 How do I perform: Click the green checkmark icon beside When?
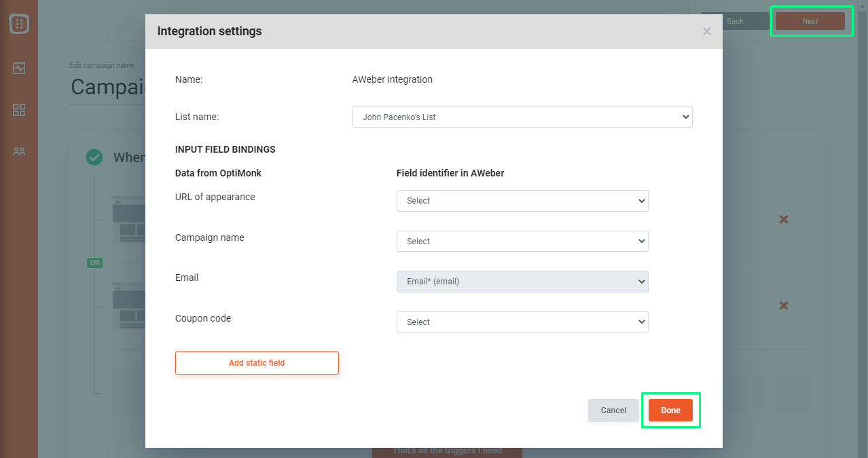pyautogui.click(x=94, y=157)
